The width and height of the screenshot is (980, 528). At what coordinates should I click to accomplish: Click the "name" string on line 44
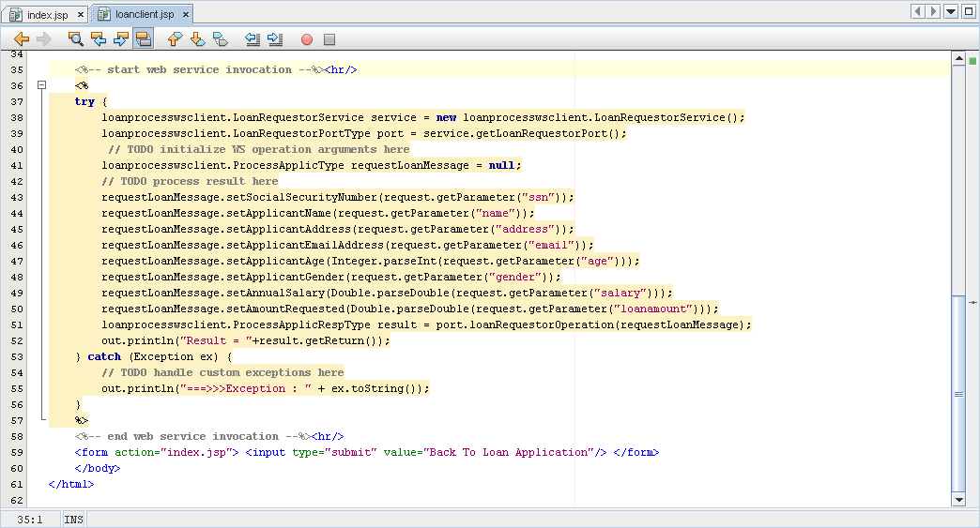point(495,214)
